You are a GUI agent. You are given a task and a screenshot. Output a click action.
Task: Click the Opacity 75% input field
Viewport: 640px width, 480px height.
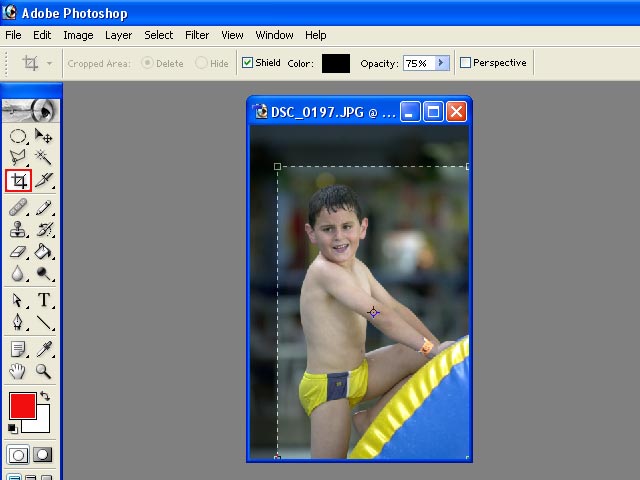[419, 63]
